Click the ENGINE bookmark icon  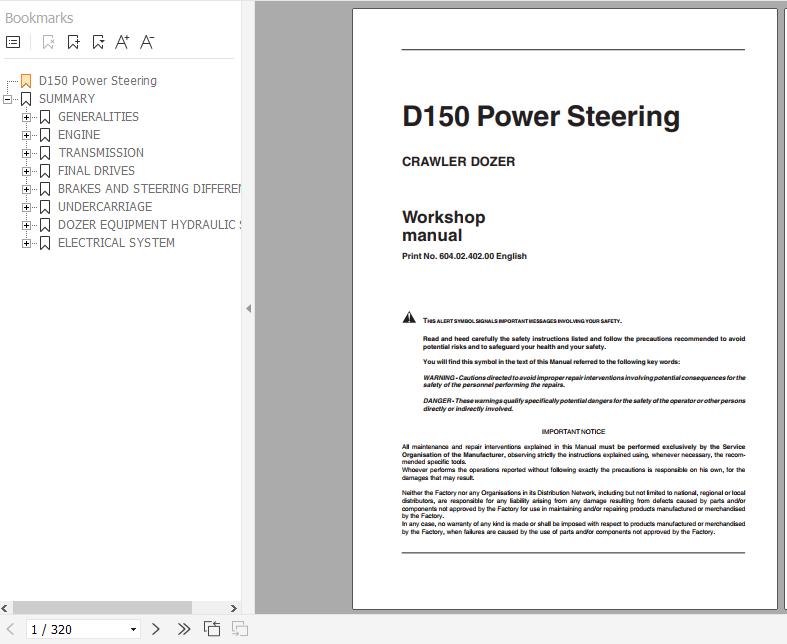click(x=45, y=135)
